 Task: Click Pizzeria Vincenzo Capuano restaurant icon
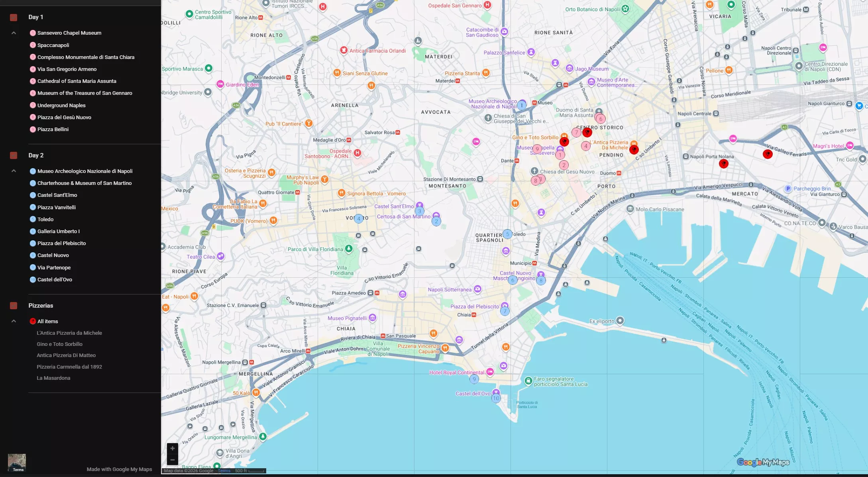445,348
